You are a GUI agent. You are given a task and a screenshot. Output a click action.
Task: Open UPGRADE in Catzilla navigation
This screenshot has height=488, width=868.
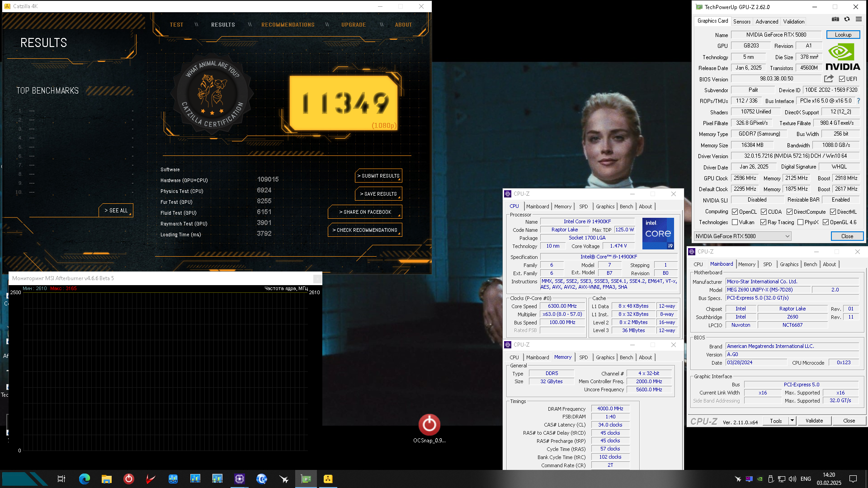tap(354, 25)
